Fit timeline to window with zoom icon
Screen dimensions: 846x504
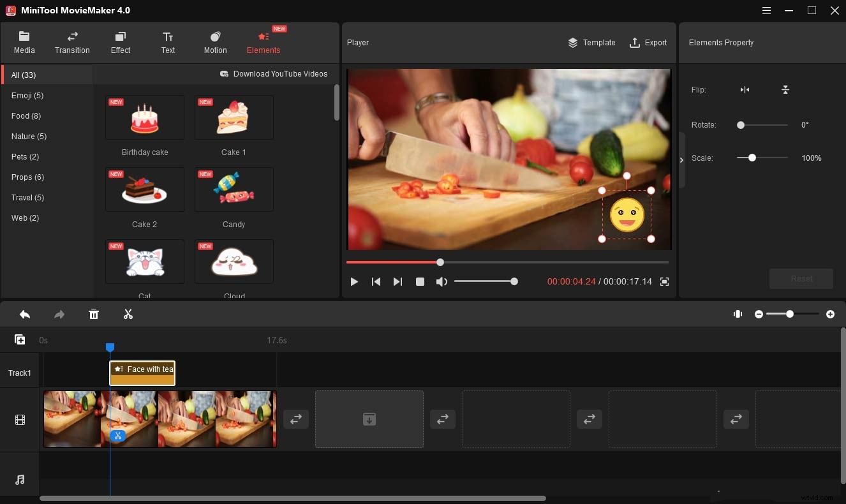738,314
